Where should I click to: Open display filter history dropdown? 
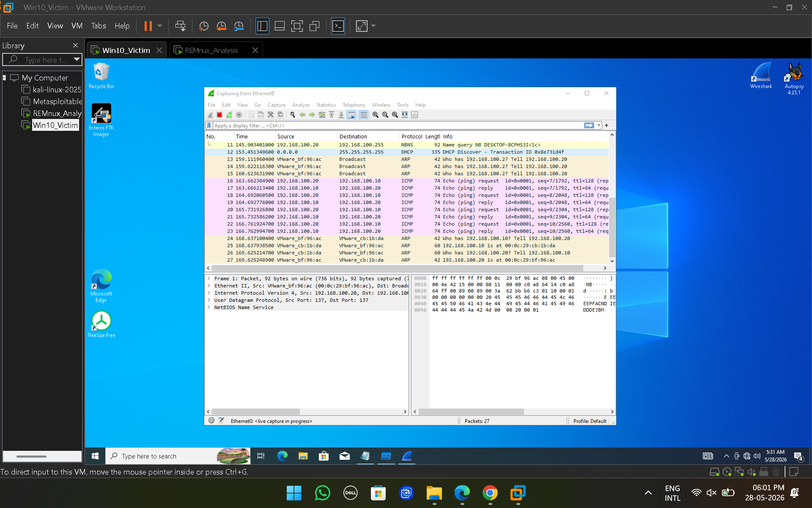point(599,125)
